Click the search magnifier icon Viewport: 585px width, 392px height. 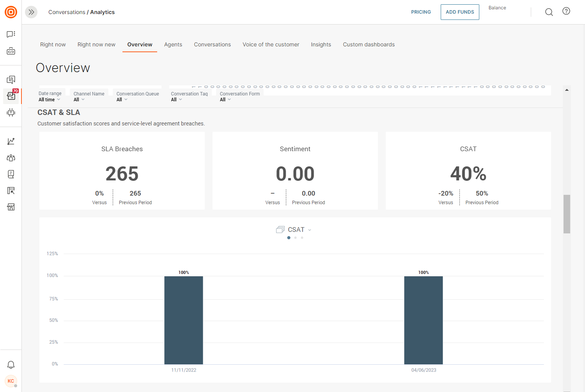pyautogui.click(x=549, y=12)
